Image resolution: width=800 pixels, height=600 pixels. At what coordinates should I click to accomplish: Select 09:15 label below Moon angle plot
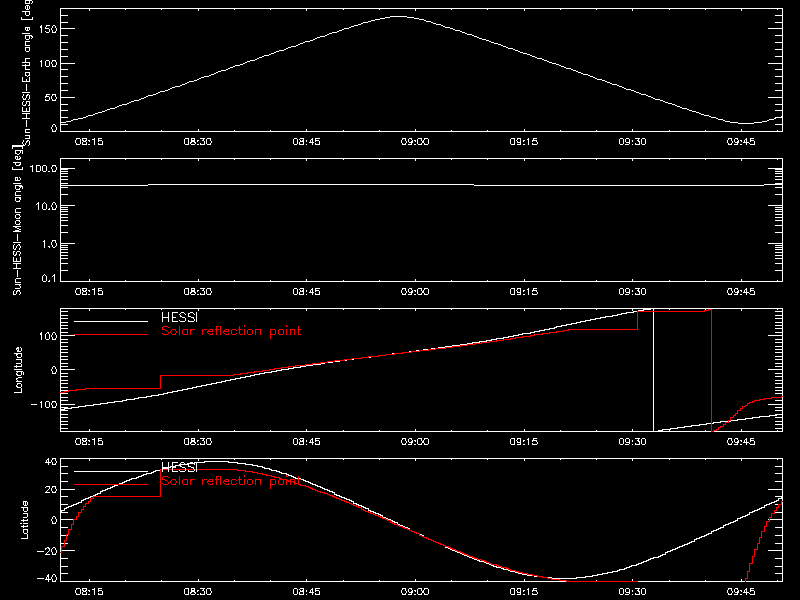523,291
